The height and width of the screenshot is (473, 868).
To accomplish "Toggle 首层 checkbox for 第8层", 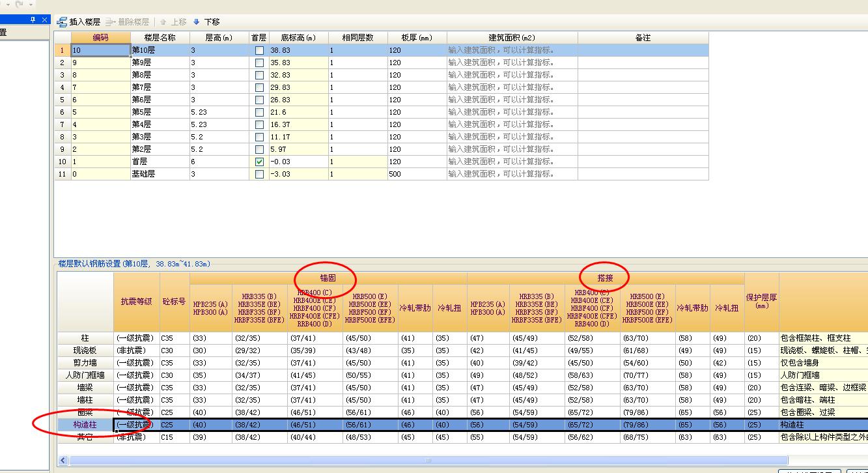I will coord(259,75).
